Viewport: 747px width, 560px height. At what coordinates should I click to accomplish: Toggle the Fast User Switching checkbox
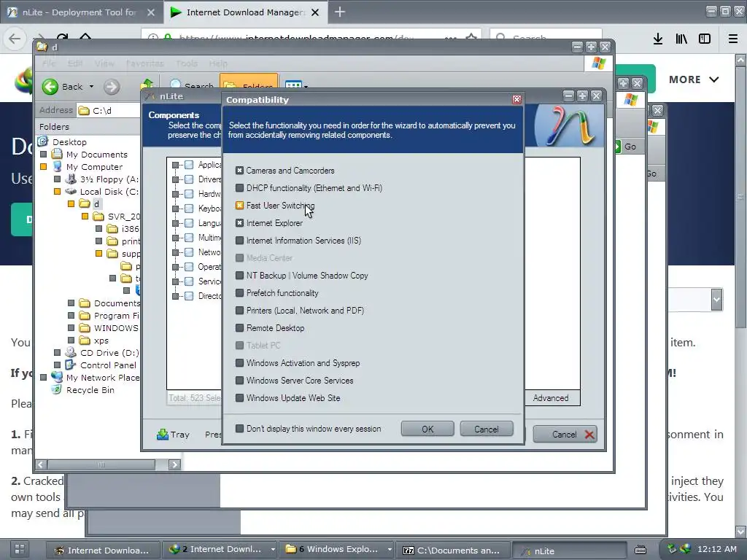(x=239, y=206)
